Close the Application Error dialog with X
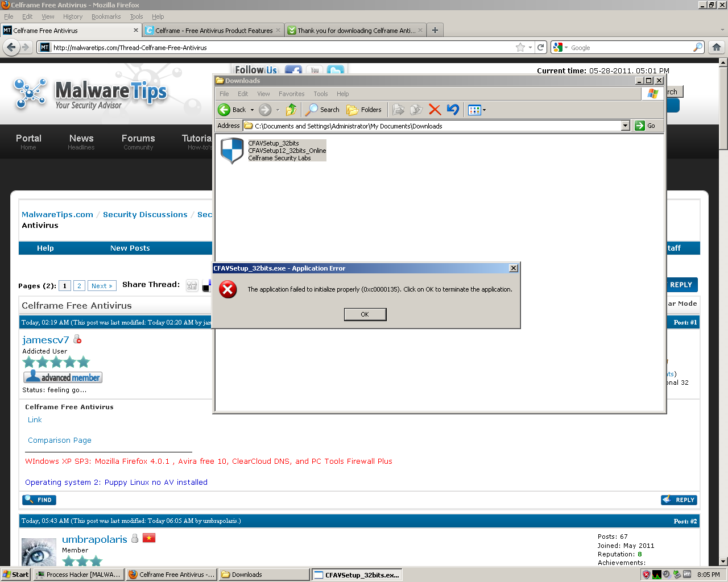This screenshot has height=582, width=728. click(513, 268)
